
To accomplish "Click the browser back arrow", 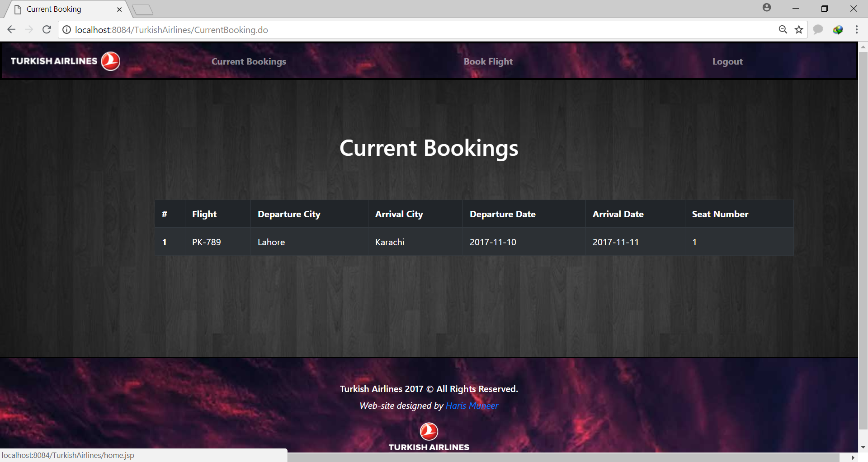I will click(x=11, y=30).
